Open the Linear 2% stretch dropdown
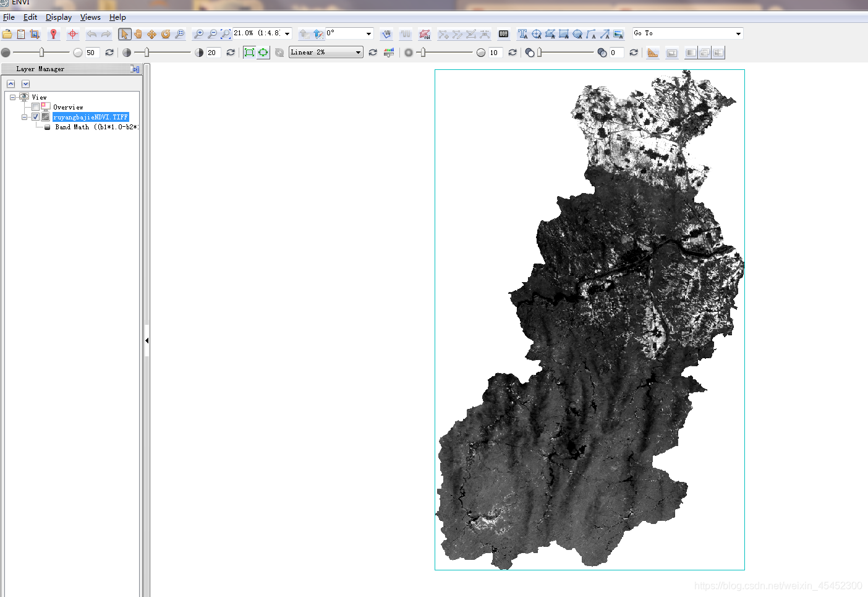 click(358, 53)
